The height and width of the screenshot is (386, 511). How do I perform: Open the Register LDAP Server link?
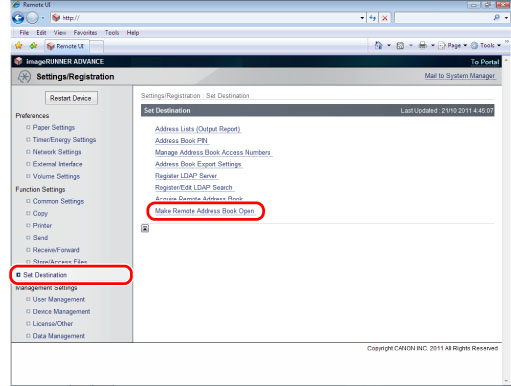click(x=186, y=176)
